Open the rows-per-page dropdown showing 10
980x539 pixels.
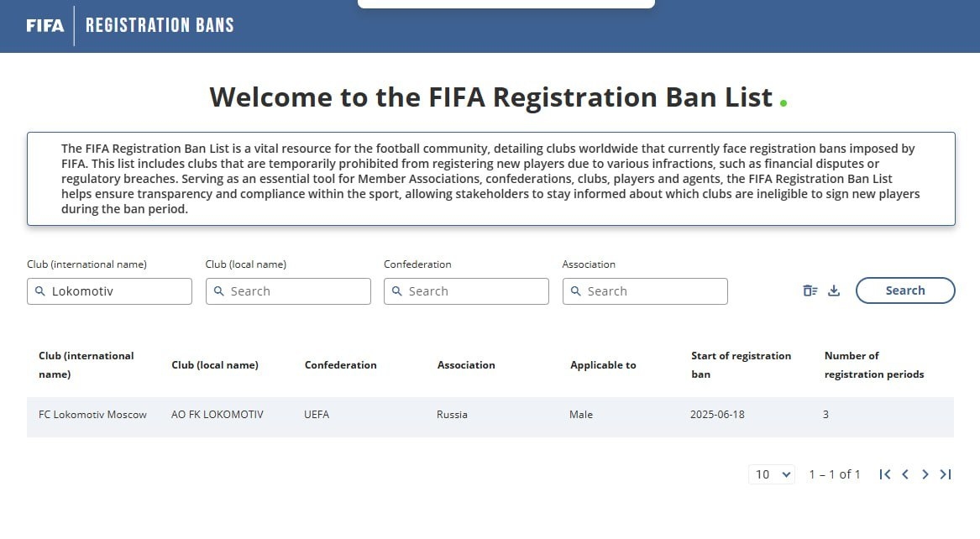[770, 474]
